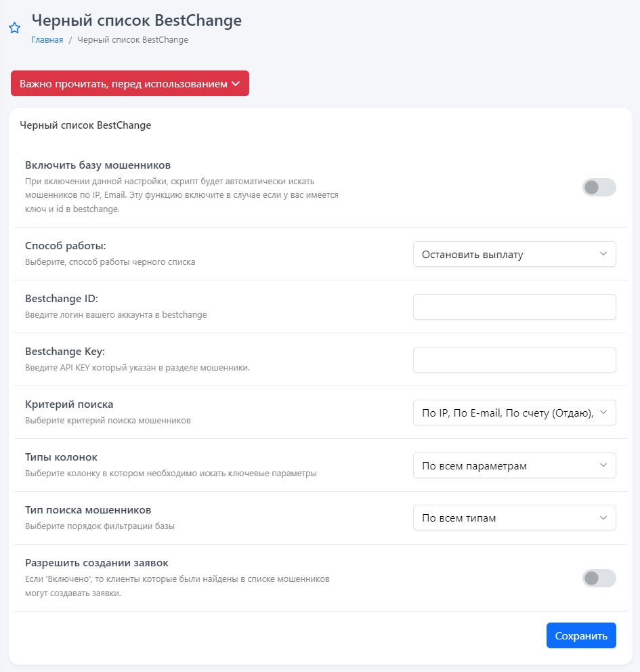
Task: Click the arrow on 'По всем типам' select
Action: point(603,518)
